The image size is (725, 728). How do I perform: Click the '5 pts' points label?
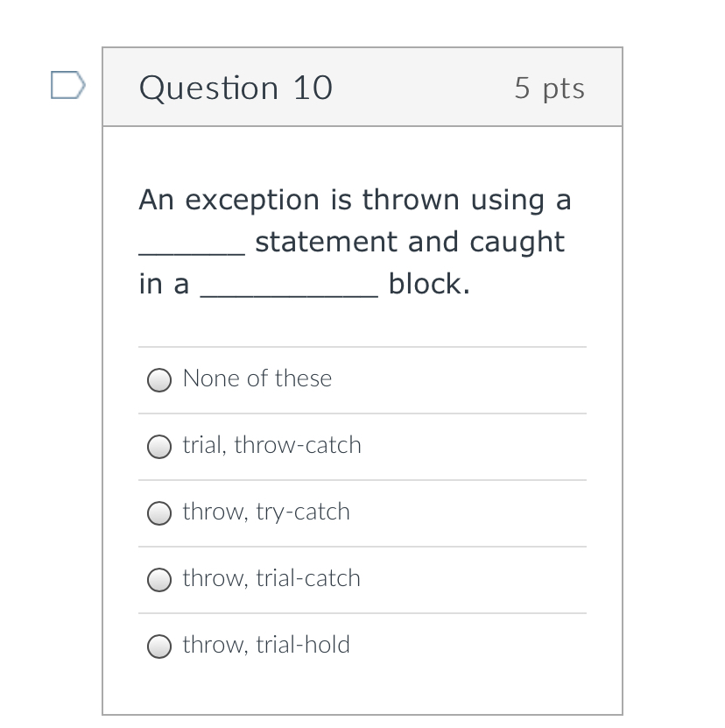[549, 88]
